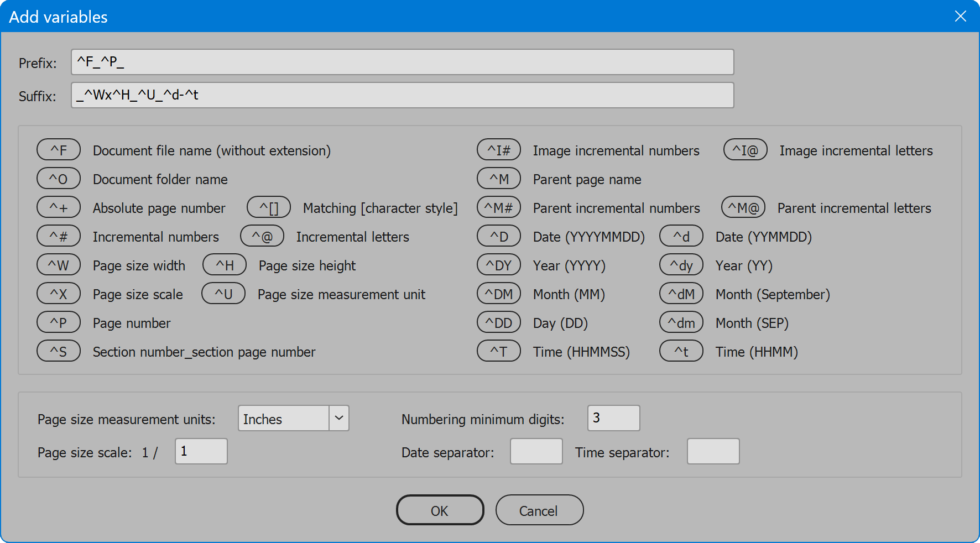Insert the ^X page size scale variable
980x543 pixels.
click(59, 294)
